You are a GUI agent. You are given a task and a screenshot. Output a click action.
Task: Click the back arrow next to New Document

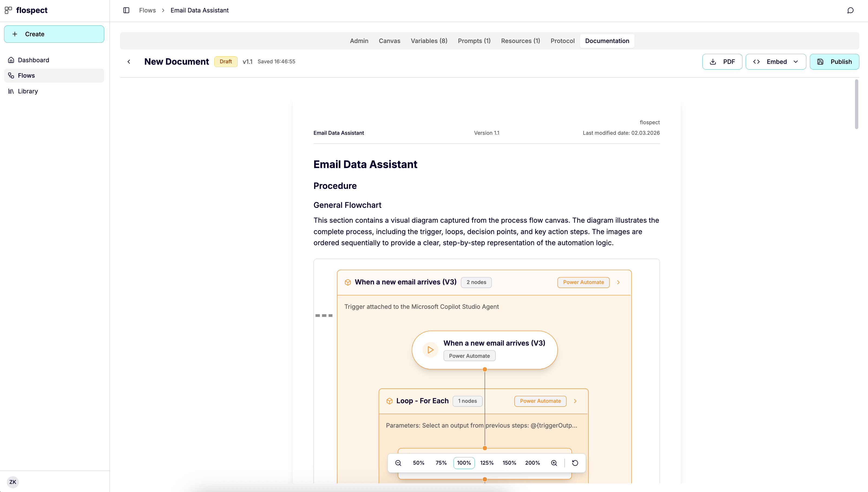(x=129, y=61)
